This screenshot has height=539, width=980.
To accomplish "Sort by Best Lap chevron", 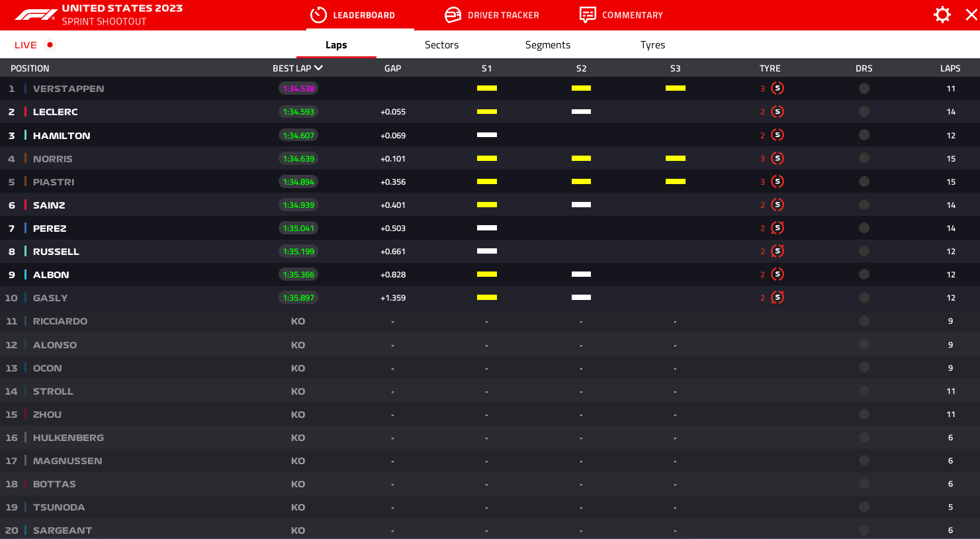I will pos(319,68).
